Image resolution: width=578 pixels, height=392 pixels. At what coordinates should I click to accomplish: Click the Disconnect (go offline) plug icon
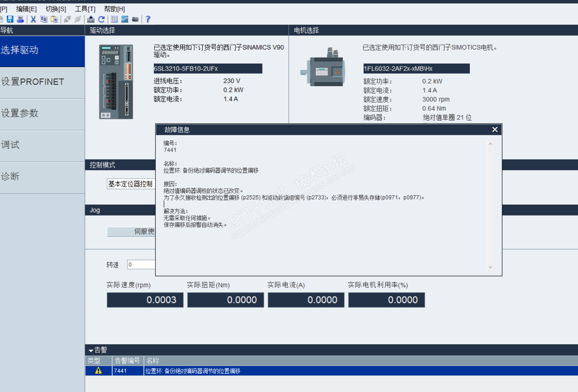78,19
